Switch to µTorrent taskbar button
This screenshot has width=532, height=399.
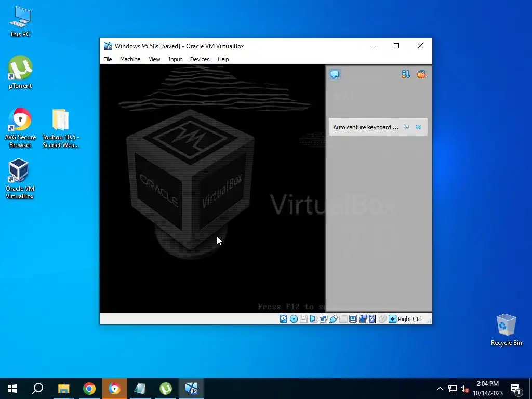pyautogui.click(x=166, y=389)
